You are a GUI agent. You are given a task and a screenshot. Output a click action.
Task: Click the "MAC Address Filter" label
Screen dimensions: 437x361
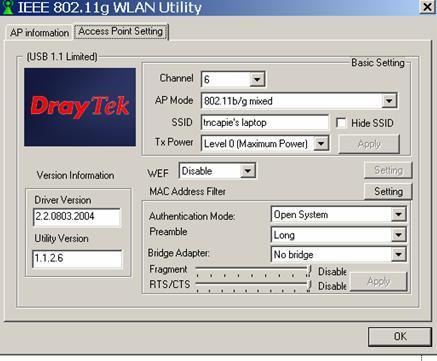point(187,191)
